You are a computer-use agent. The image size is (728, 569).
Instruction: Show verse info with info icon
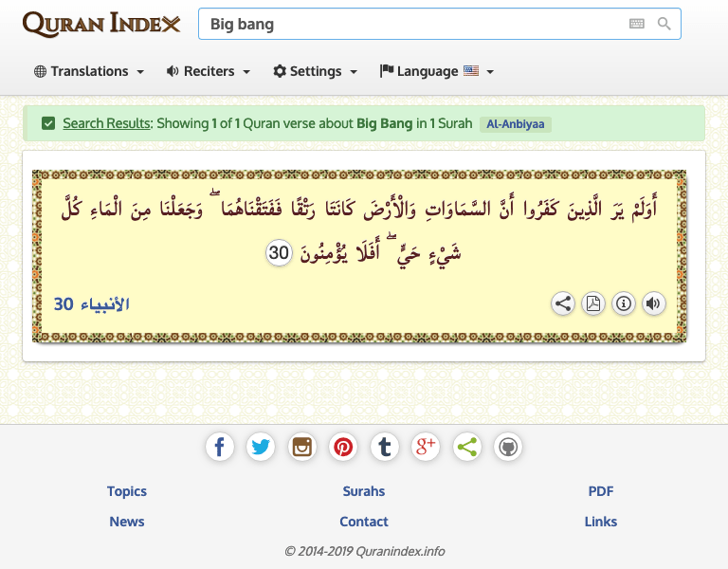[x=624, y=303]
